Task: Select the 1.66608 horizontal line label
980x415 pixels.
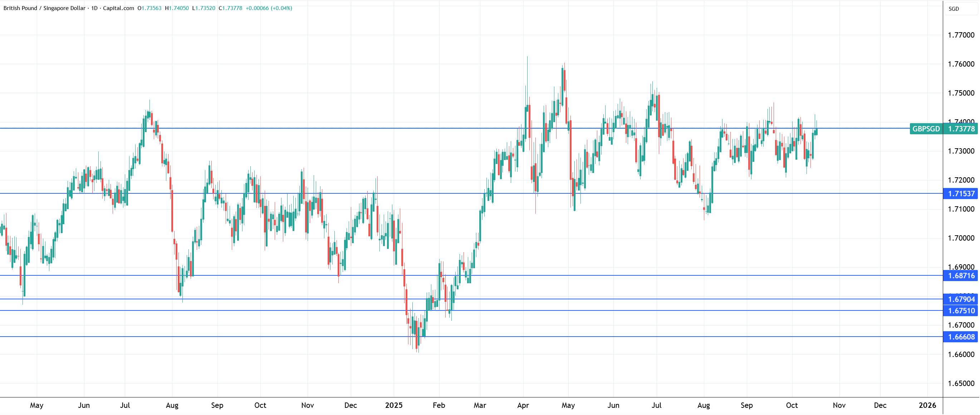Action: 961,337
